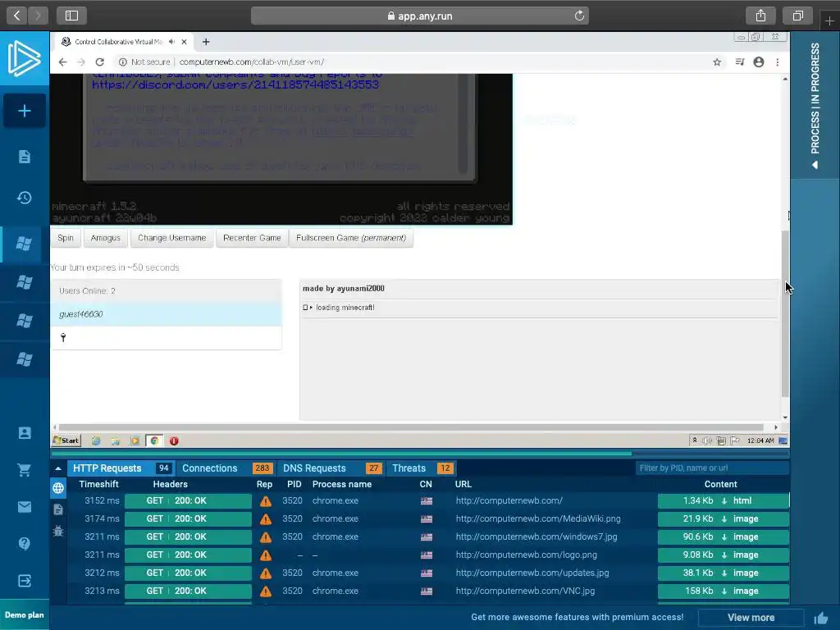Image resolution: width=840 pixels, height=630 pixels.
Task: Click Recenter Game button
Action: tap(252, 238)
